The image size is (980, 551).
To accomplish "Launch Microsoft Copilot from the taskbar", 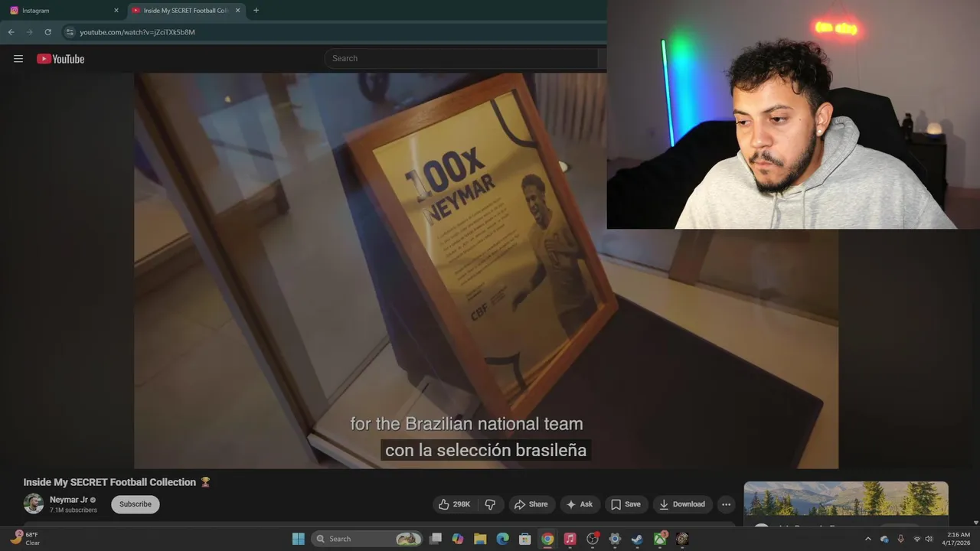I will pyautogui.click(x=458, y=539).
